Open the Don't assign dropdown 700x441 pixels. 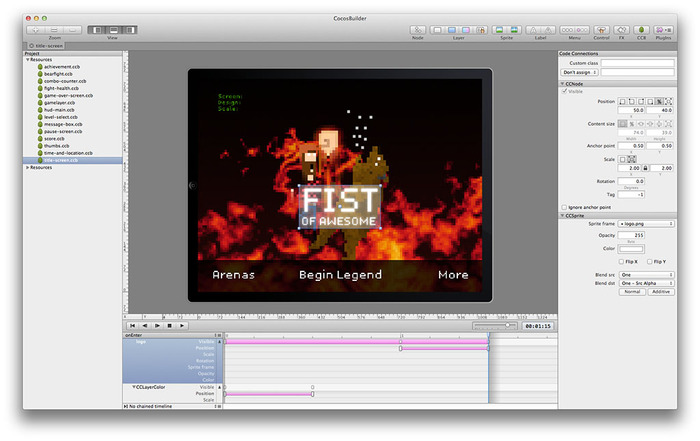[579, 72]
